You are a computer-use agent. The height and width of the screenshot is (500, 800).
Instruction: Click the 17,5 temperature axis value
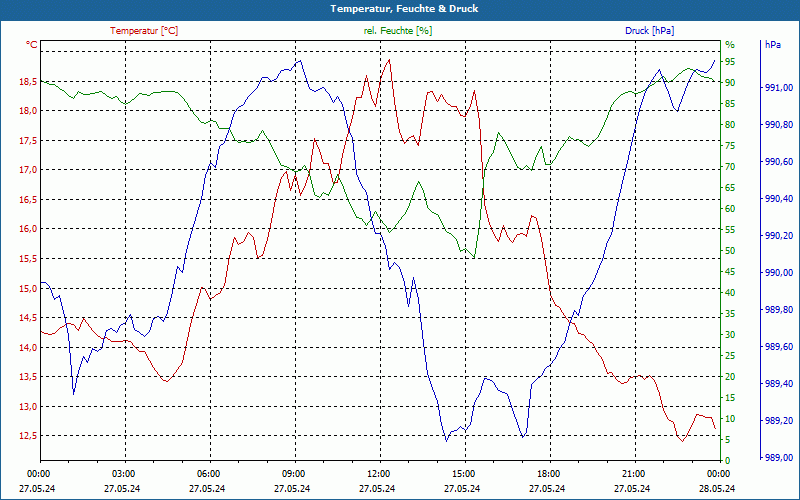tap(28, 141)
